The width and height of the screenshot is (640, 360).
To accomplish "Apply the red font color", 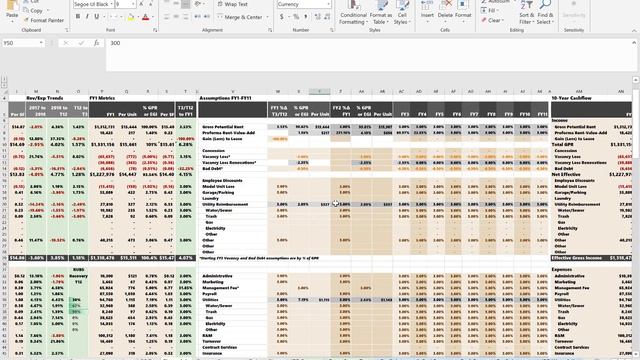I will click(146, 17).
